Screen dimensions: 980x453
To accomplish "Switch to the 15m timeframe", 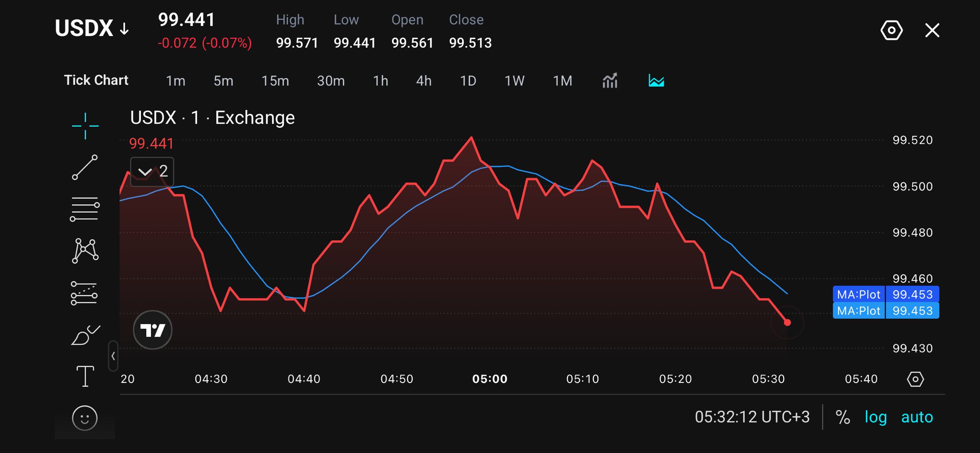I will [275, 81].
